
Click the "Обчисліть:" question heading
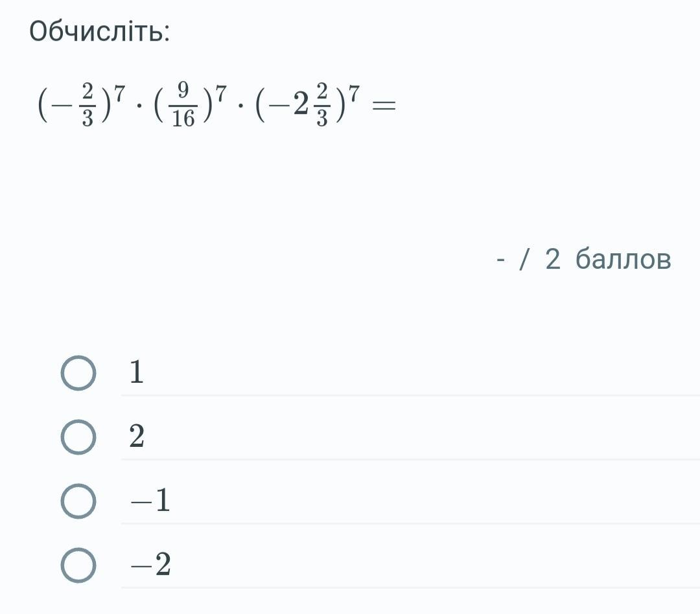100,32
